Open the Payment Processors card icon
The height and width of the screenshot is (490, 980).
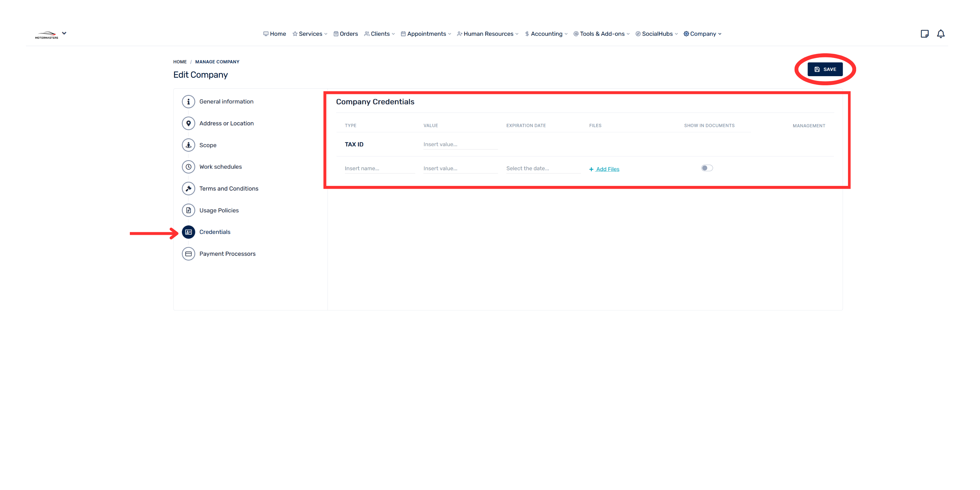188,254
